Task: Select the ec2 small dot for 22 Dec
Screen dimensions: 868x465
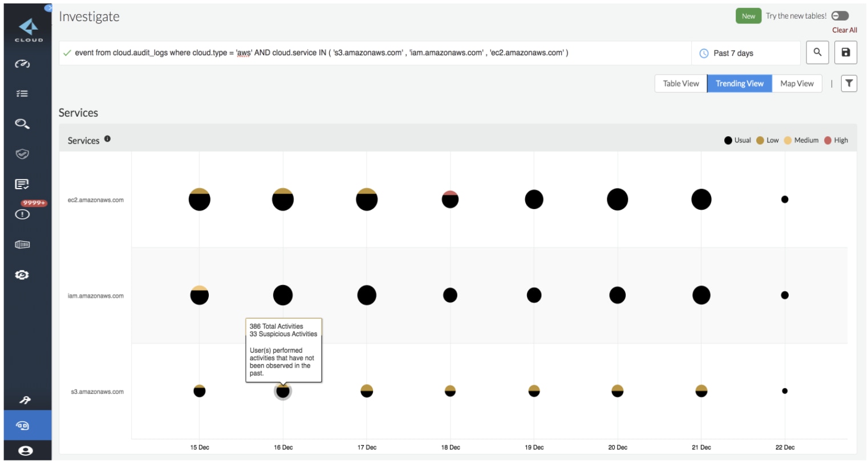Action: coord(785,199)
